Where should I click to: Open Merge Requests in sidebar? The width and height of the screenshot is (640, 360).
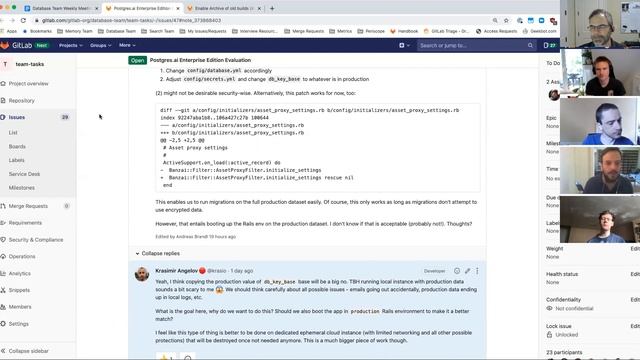[28, 206]
